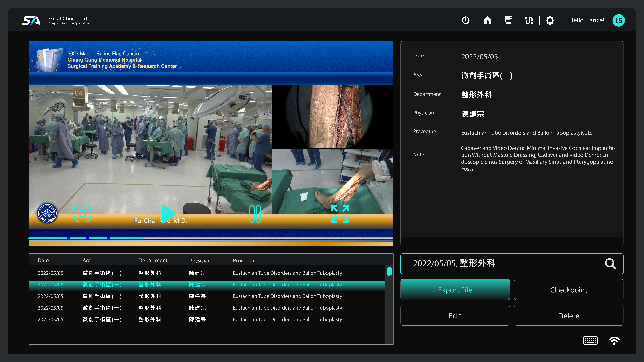Click the LS user avatar
The height and width of the screenshot is (362, 644).
pyautogui.click(x=619, y=21)
